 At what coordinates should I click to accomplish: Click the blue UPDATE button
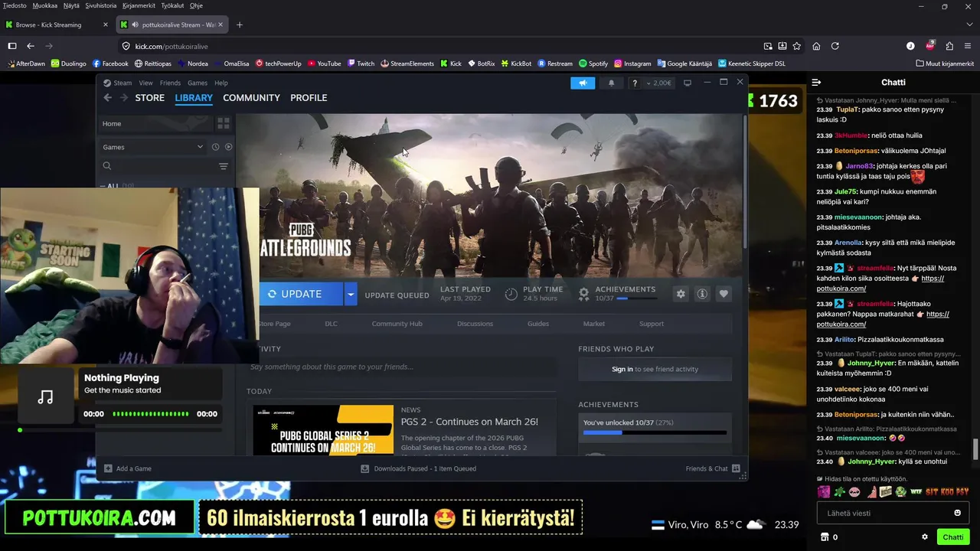[301, 294]
